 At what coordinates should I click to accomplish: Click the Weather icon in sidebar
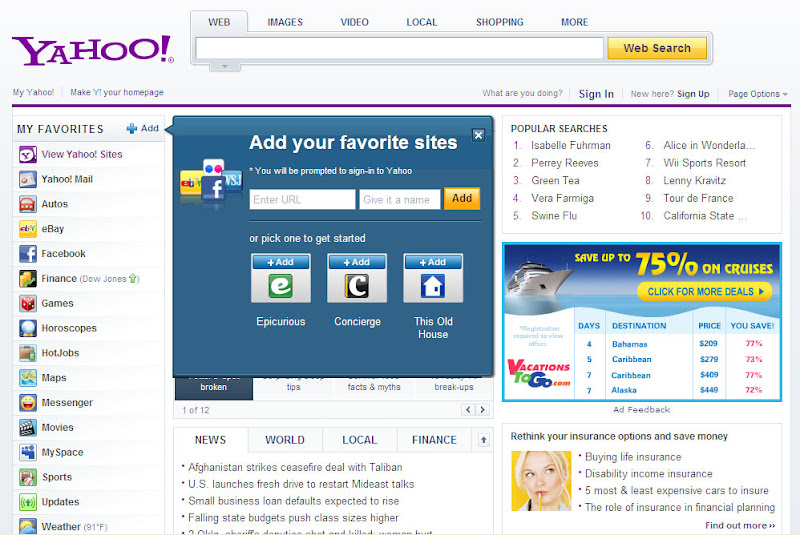pos(28,526)
